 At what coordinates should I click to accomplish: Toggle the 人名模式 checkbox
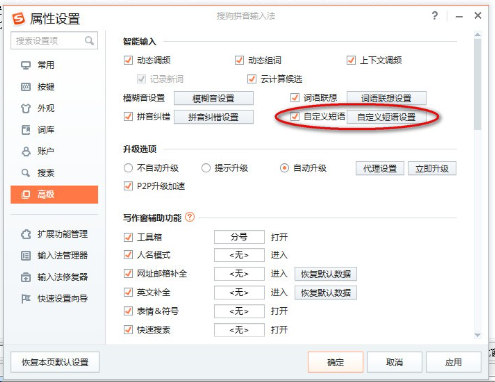pyautogui.click(x=128, y=255)
